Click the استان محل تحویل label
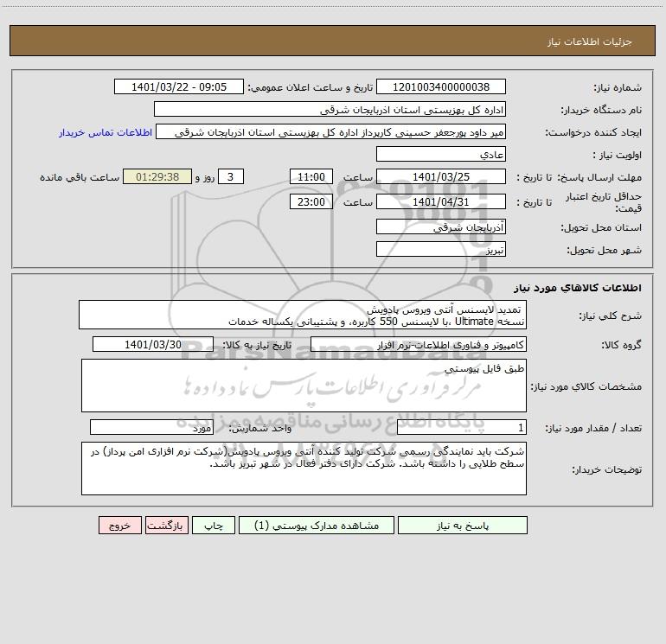Screen dimensions: 666x644 coord(601,227)
